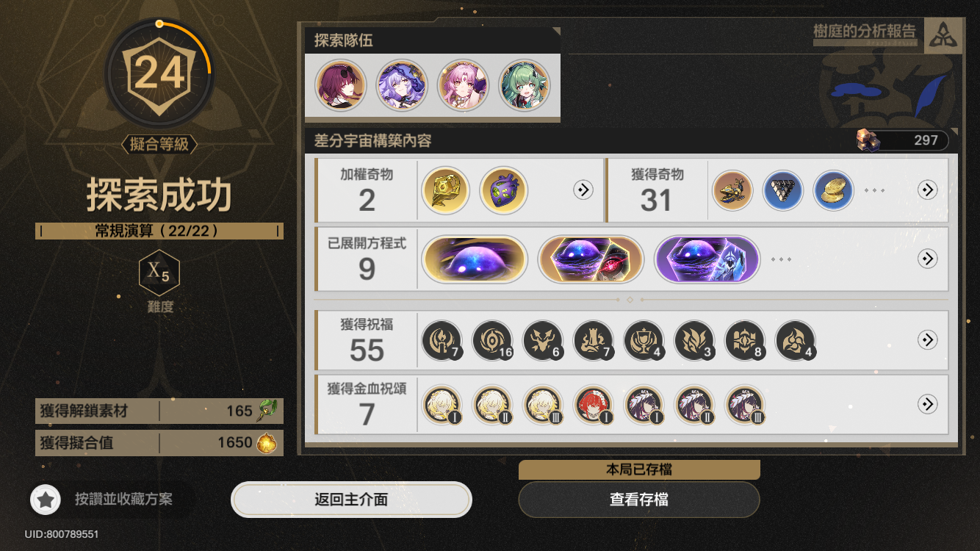
Task: Click the golden key weighted curio icon
Action: [x=445, y=190]
